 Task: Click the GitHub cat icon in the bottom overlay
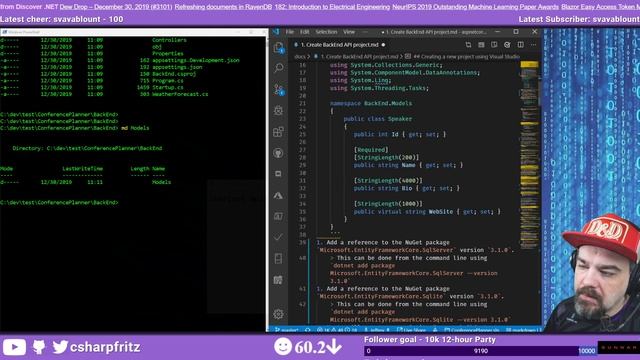pos(39,347)
